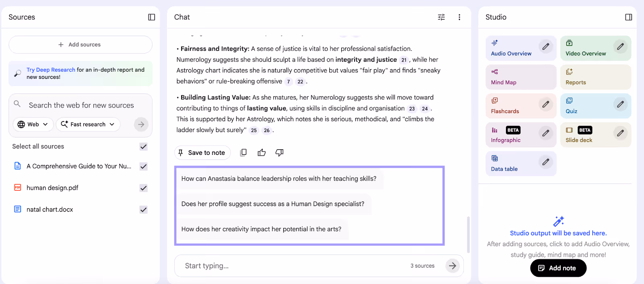Screen dimensions: 644x284
Task: Click the chat vertical scrollbar thumb
Action: point(468,235)
